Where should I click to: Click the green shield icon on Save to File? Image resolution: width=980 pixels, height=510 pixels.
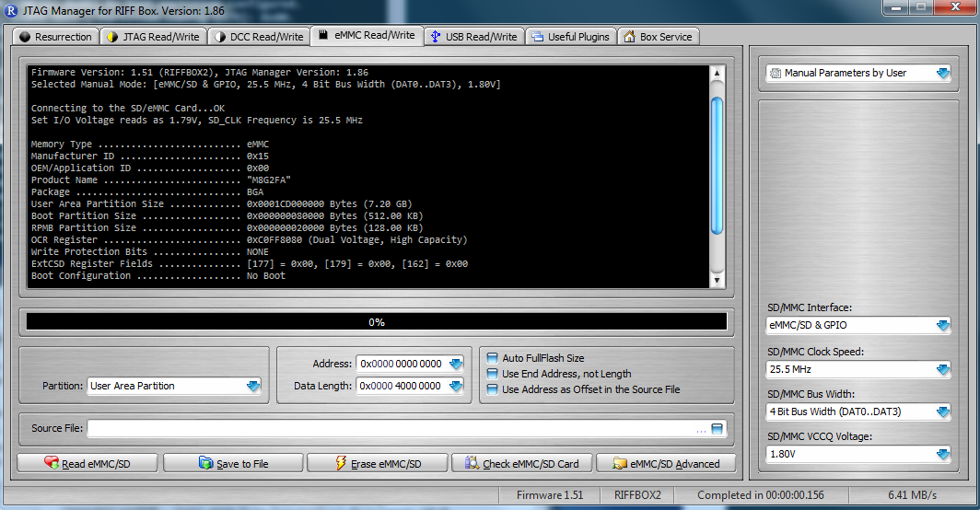tap(205, 463)
